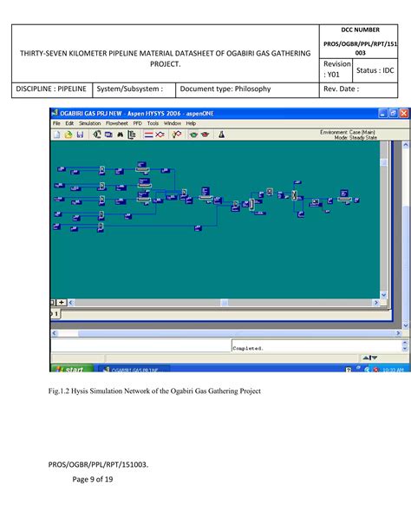Click the binoculars Object Navigator icon
This screenshot has width=411, height=532.
[120, 135]
